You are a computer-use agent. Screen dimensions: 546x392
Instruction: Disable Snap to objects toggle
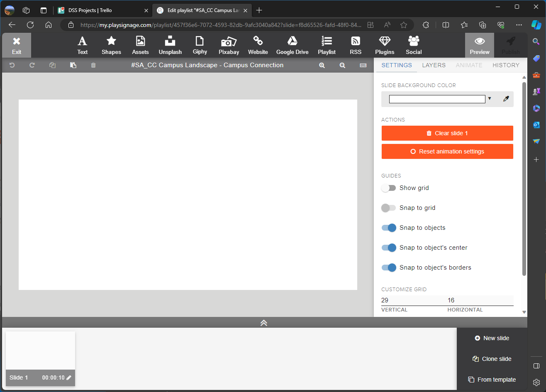389,228
